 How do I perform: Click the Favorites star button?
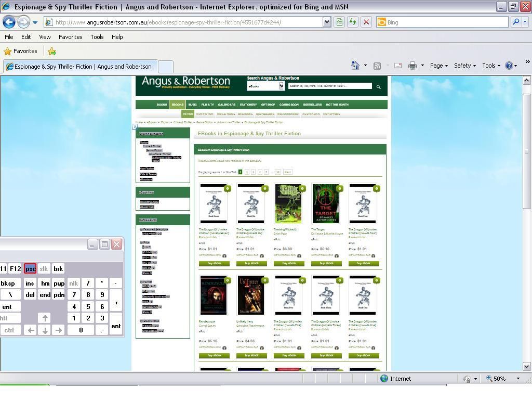tap(20, 51)
